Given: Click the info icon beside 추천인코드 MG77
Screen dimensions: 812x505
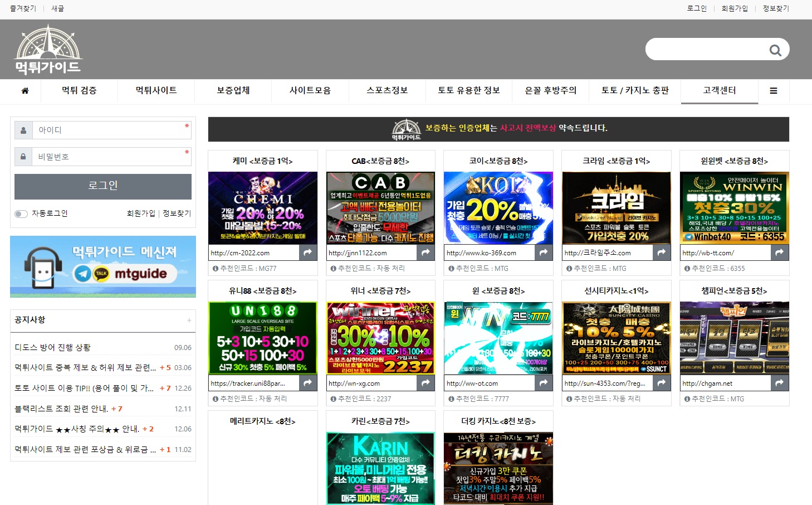Looking at the screenshot, I should click(x=214, y=268).
